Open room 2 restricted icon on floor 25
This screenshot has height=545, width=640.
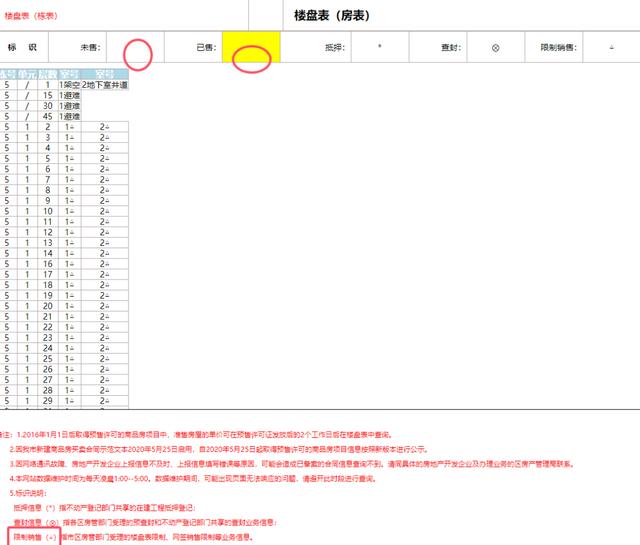click(x=107, y=359)
